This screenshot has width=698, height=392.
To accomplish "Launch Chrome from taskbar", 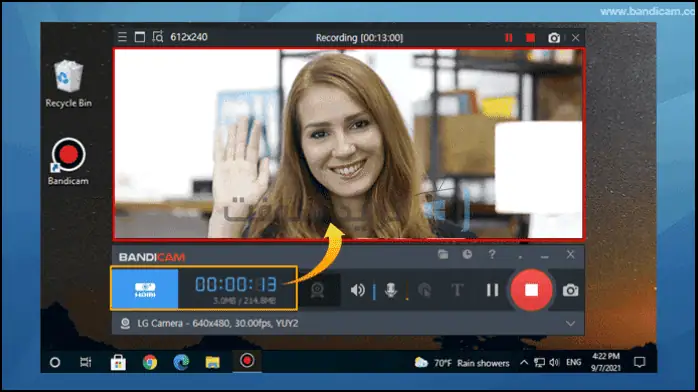I will pyautogui.click(x=150, y=363).
